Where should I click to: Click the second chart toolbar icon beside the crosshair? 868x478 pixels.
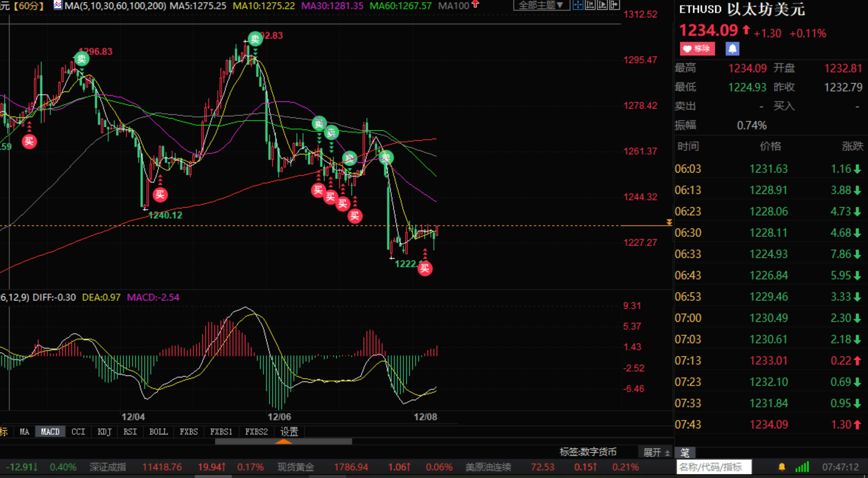[590, 5]
